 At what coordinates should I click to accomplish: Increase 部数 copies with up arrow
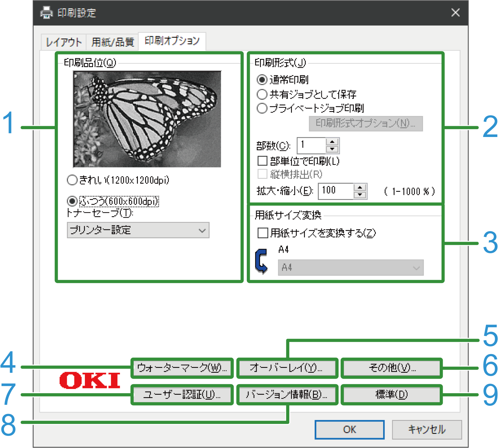(x=332, y=142)
